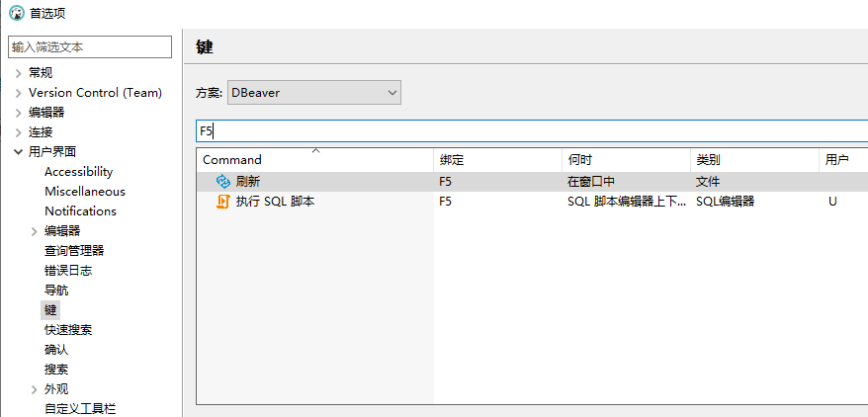Select 快速搜索 preferences item
868x417 pixels.
68,330
